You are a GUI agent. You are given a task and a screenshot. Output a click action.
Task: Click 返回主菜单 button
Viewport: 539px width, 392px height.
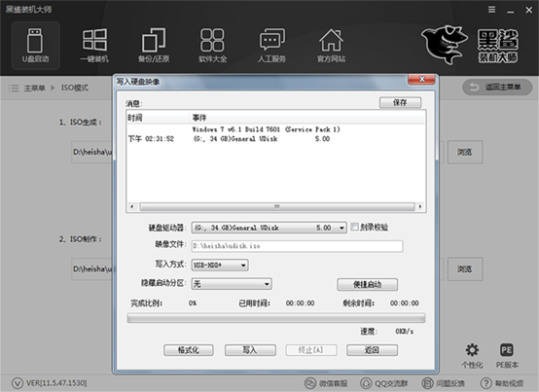pyautogui.click(x=497, y=88)
